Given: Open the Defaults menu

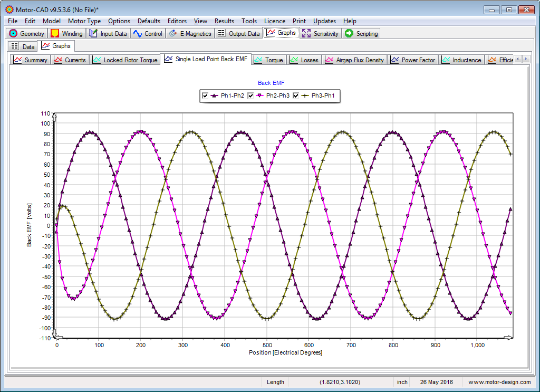Looking at the screenshot, I should (149, 21).
